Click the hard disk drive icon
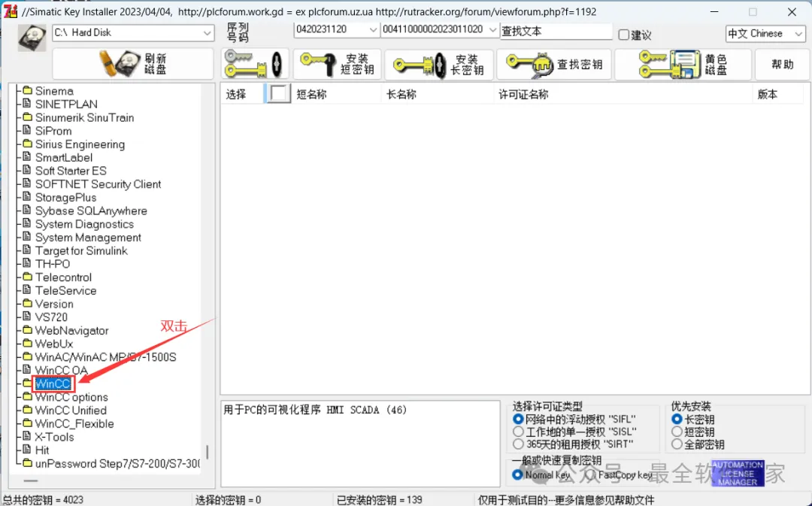This screenshot has height=506, width=812. tap(32, 38)
